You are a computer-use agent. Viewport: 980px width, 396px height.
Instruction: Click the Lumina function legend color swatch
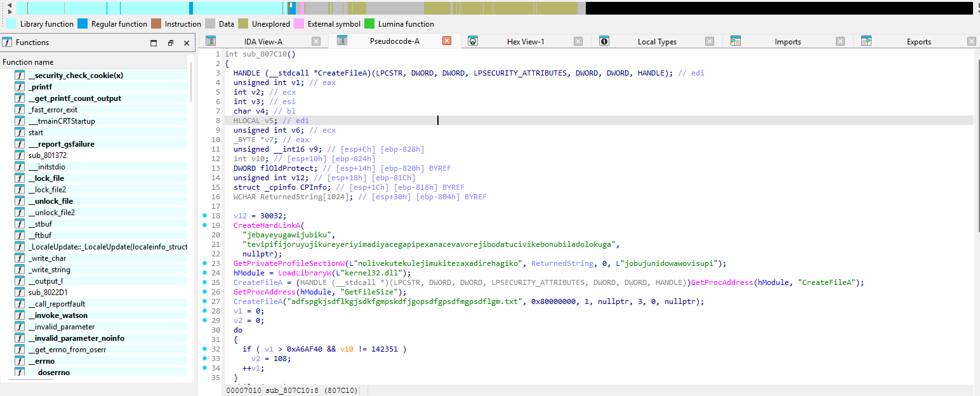coord(369,24)
